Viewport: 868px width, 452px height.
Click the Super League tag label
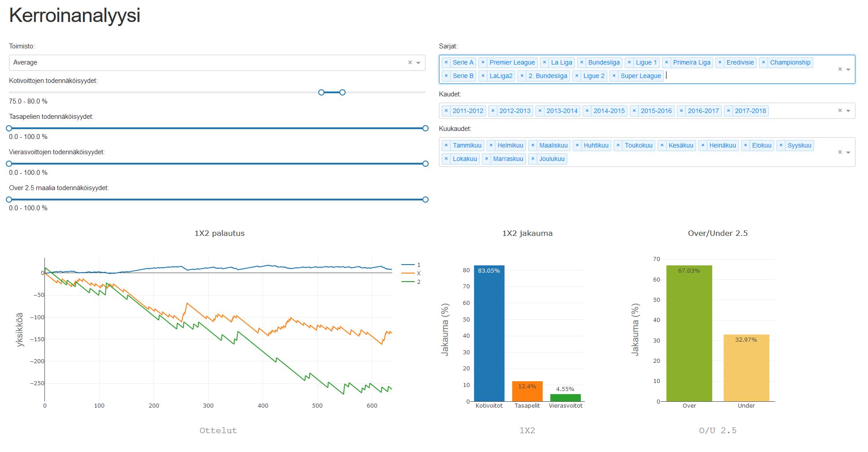(x=640, y=76)
